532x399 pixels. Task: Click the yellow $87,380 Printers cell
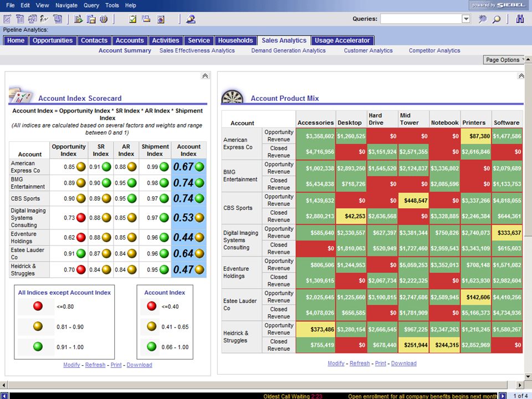(475, 136)
